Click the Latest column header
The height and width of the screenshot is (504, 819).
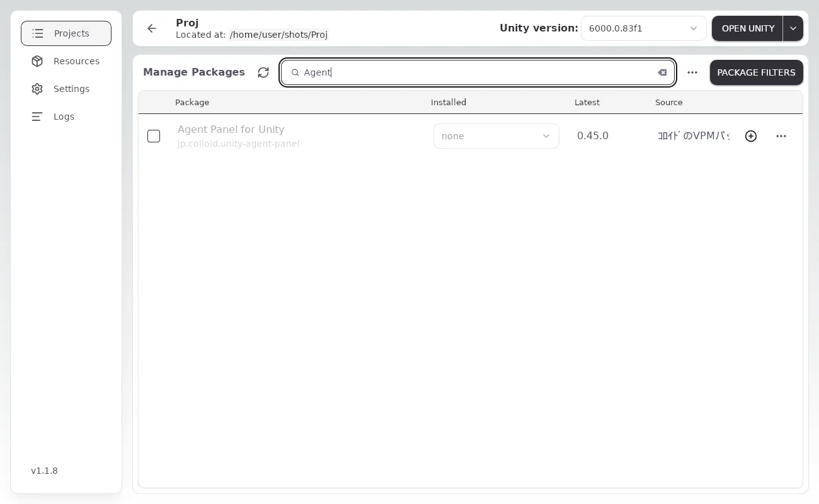587,102
